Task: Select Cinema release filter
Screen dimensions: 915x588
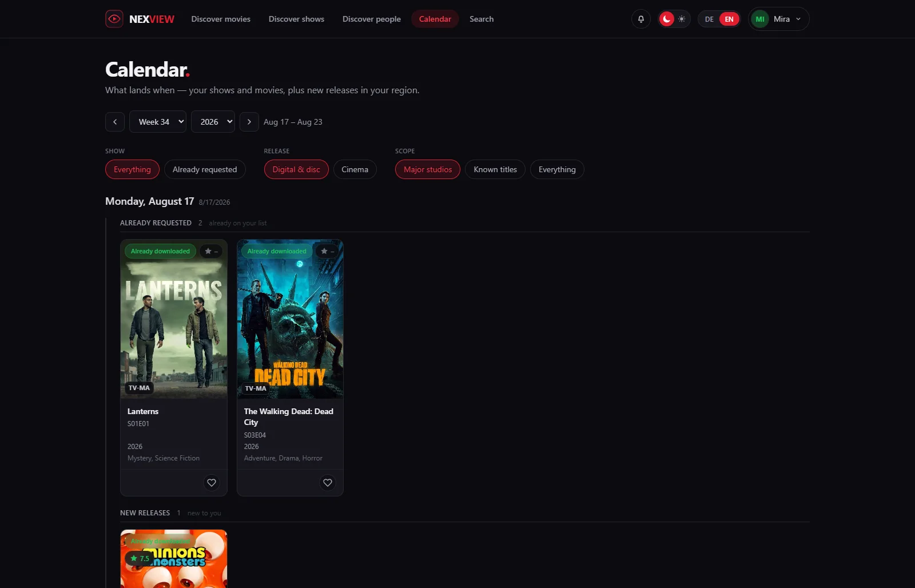Action: tap(355, 169)
